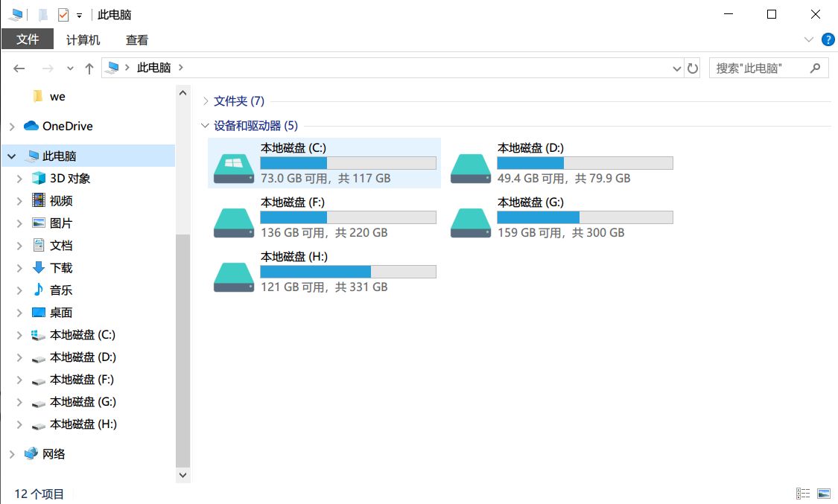The image size is (838, 504).
Task: Click the 网络 icon in sidebar
Action: pos(31,454)
